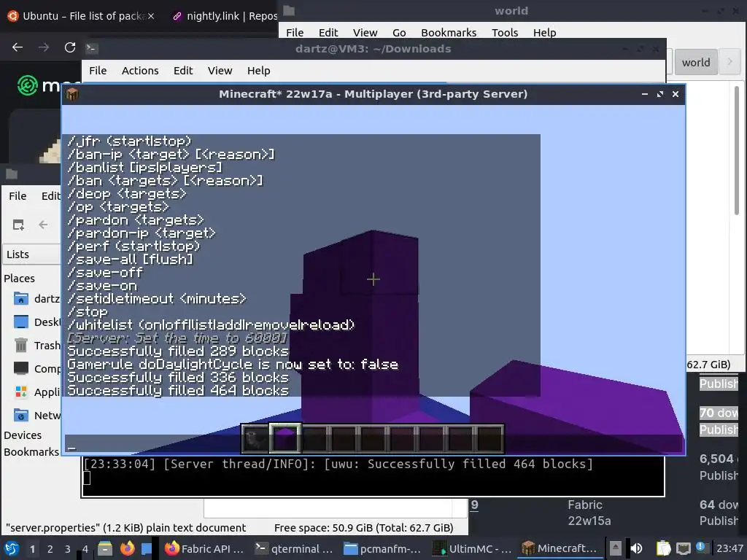Click the Fabric 22w15a version entry in Firefox

589,513
